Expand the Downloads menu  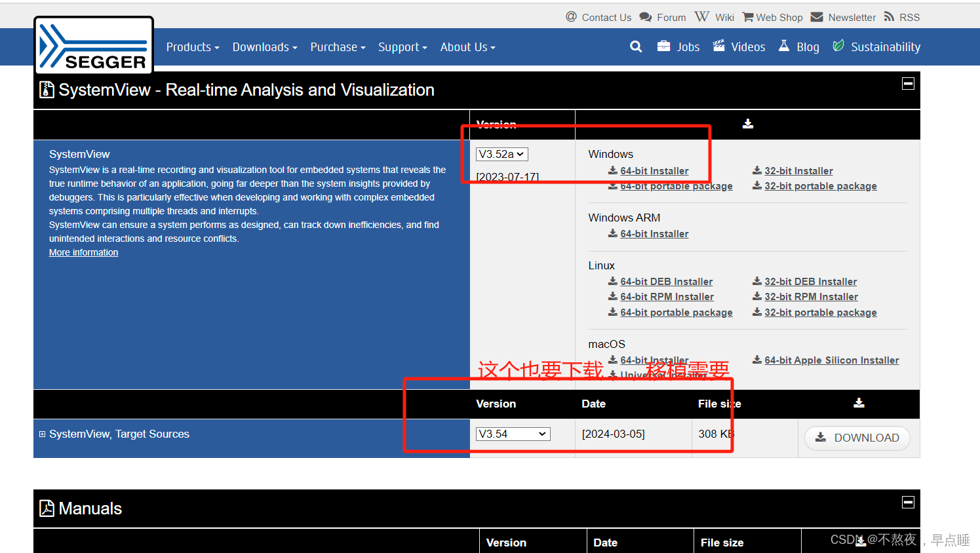click(265, 47)
